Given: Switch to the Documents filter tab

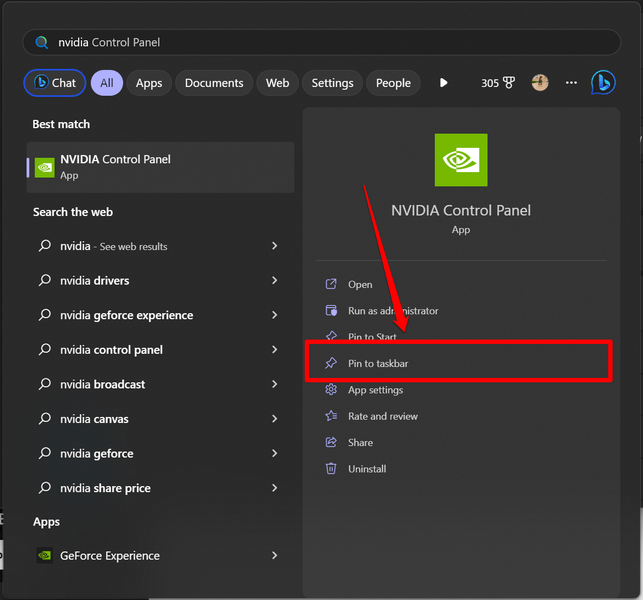Looking at the screenshot, I should point(214,83).
